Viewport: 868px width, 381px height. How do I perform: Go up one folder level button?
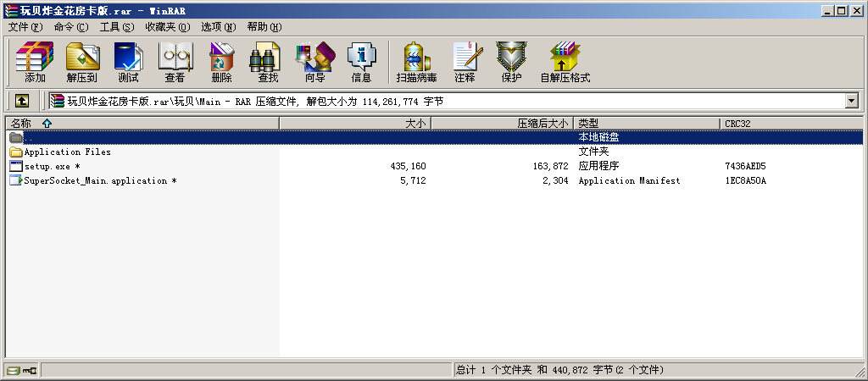click(x=22, y=101)
